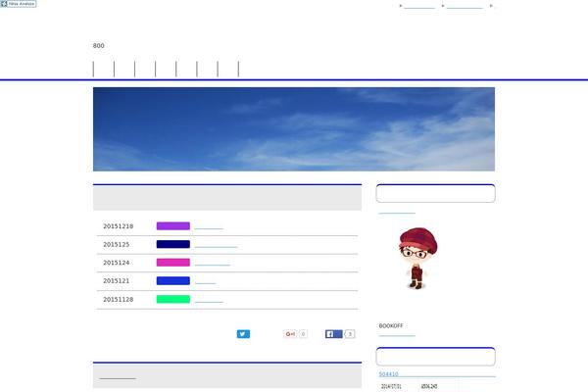Click the dark navy category tag beside 2015125
588x392 pixels.
tap(173, 244)
